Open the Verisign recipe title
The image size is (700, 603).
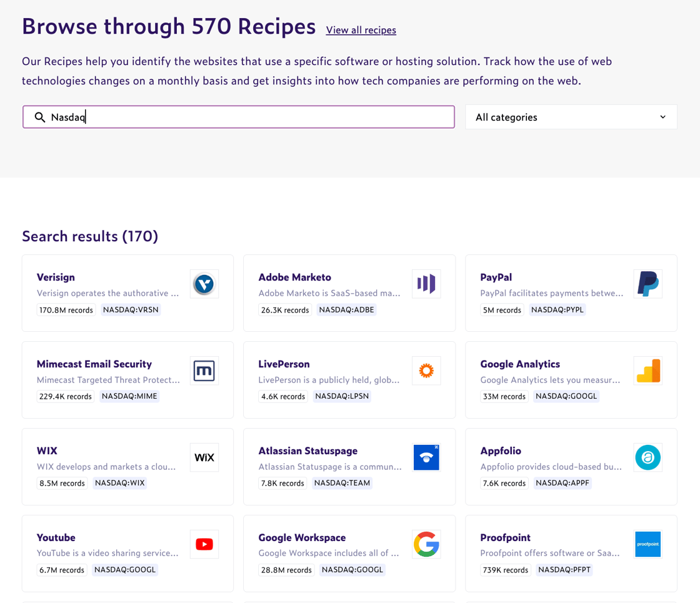pyautogui.click(x=56, y=277)
